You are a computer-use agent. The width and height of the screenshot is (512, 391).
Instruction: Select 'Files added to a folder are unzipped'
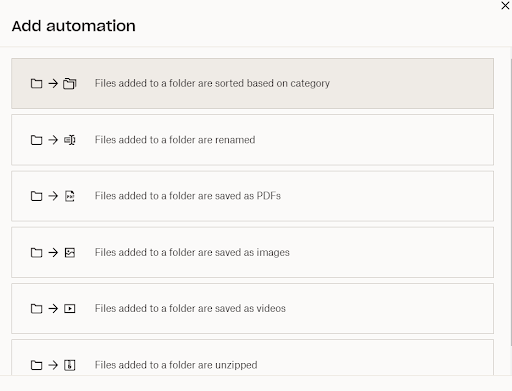pyautogui.click(x=252, y=358)
